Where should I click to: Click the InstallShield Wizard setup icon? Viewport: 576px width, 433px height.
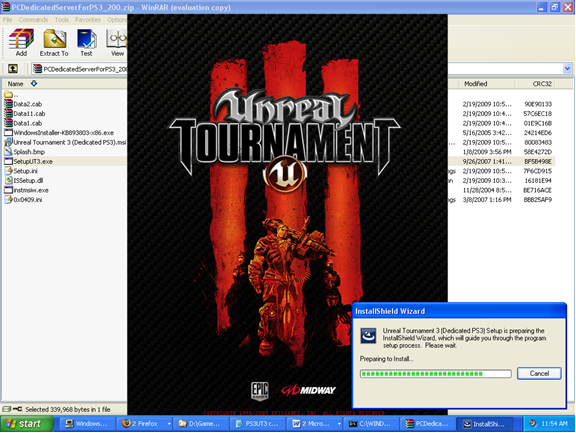pos(368,335)
